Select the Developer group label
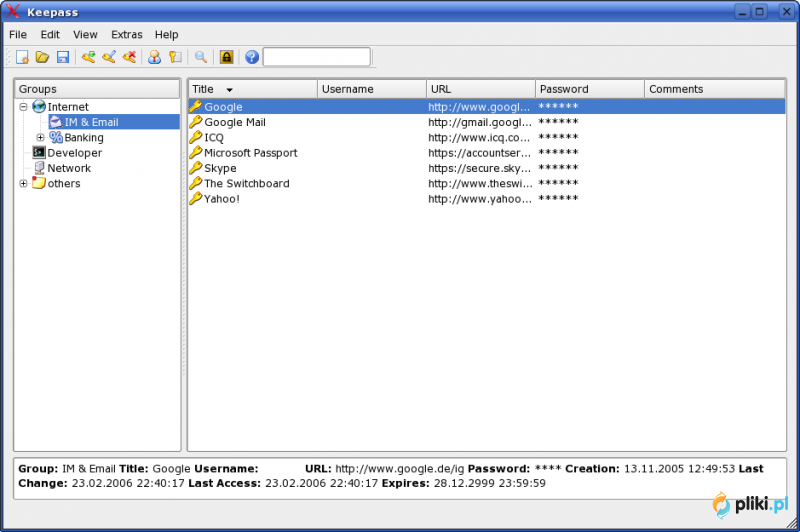 (x=74, y=153)
